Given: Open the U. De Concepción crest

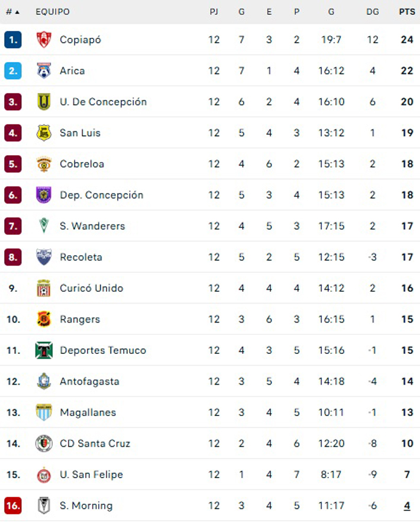Looking at the screenshot, I should pyautogui.click(x=44, y=102).
